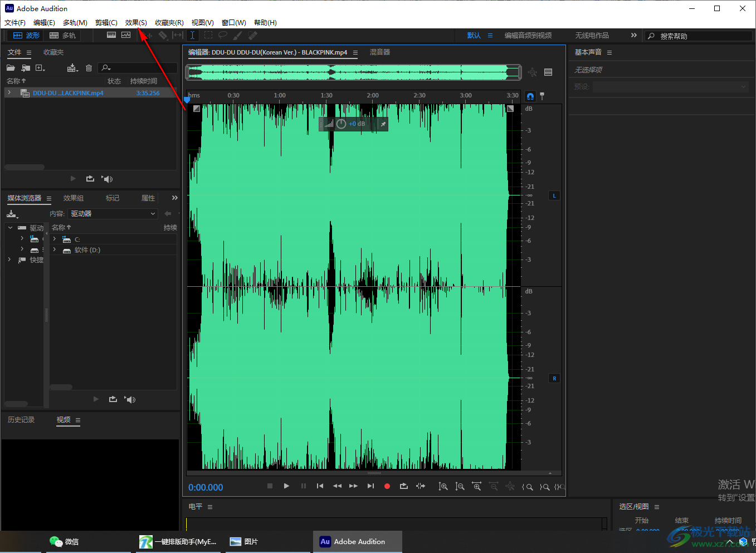Start playback with the Play button

(286, 486)
